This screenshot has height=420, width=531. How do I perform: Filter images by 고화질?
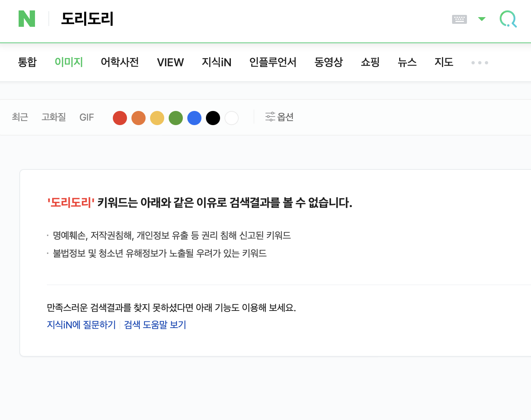[54, 117]
